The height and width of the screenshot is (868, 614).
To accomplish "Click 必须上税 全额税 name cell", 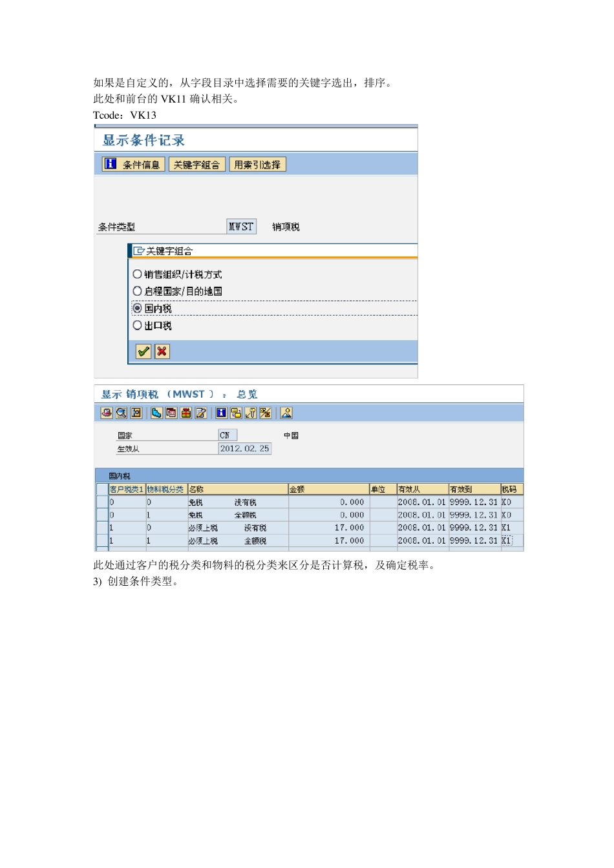I will 238,541.
